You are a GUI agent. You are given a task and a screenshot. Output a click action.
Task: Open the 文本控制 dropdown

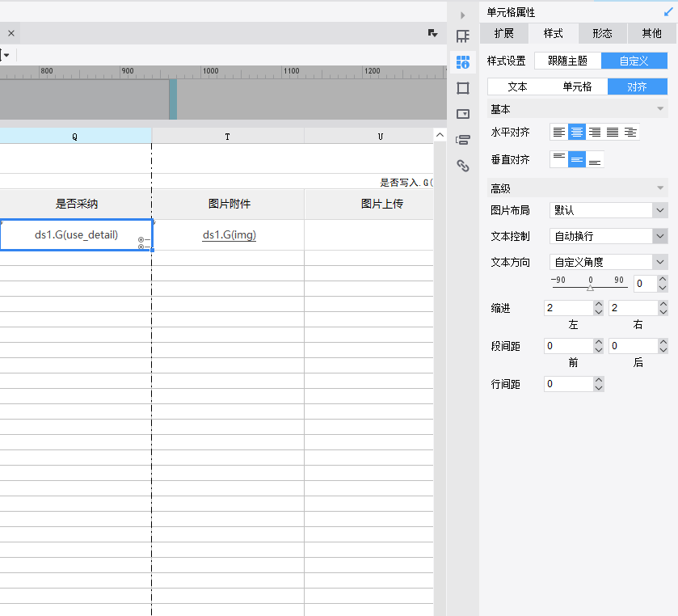(659, 236)
